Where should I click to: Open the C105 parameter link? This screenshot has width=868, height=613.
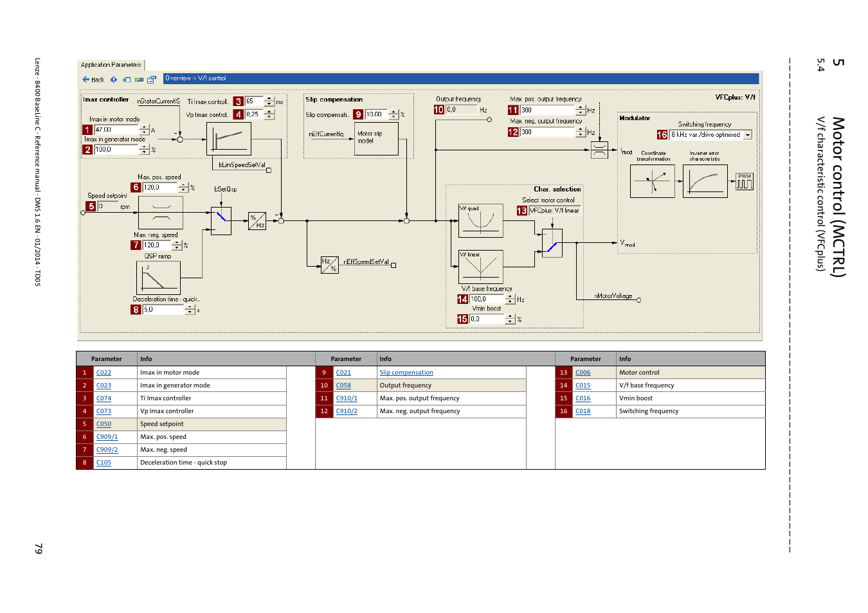click(x=104, y=463)
